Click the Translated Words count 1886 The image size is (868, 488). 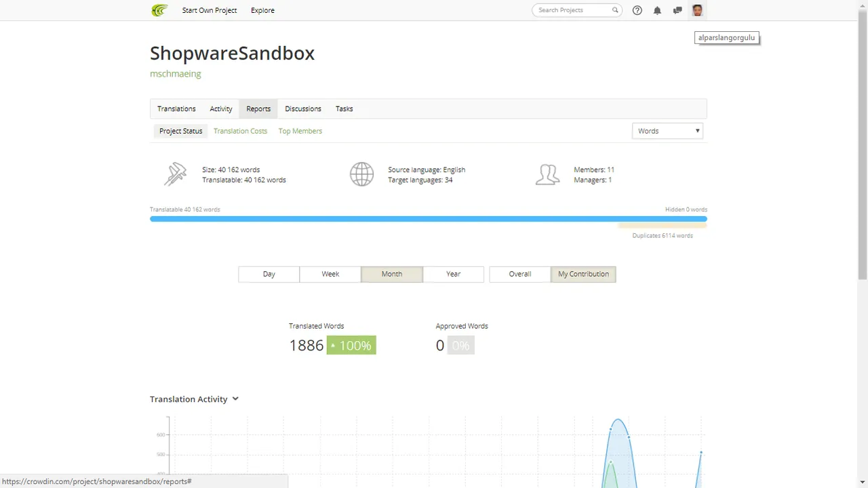point(307,345)
